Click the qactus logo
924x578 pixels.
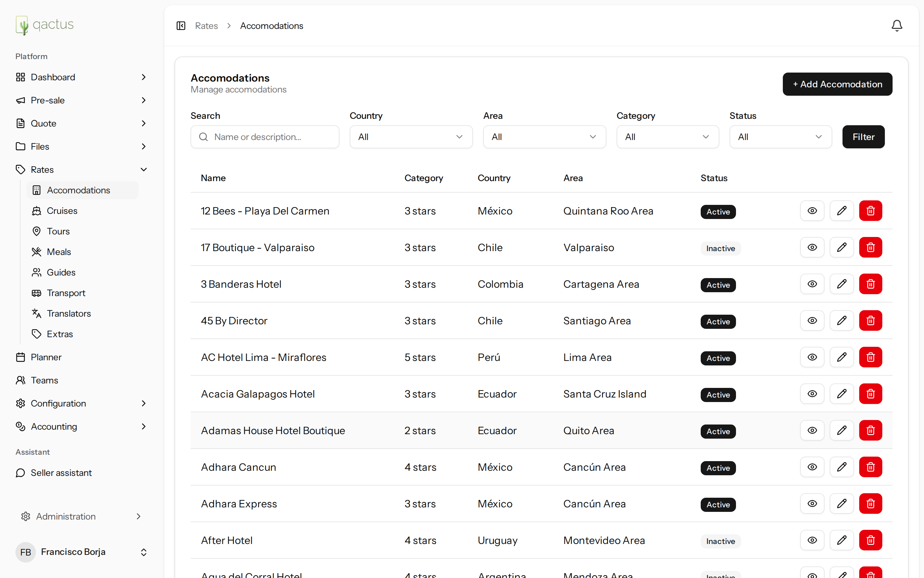pyautogui.click(x=45, y=25)
